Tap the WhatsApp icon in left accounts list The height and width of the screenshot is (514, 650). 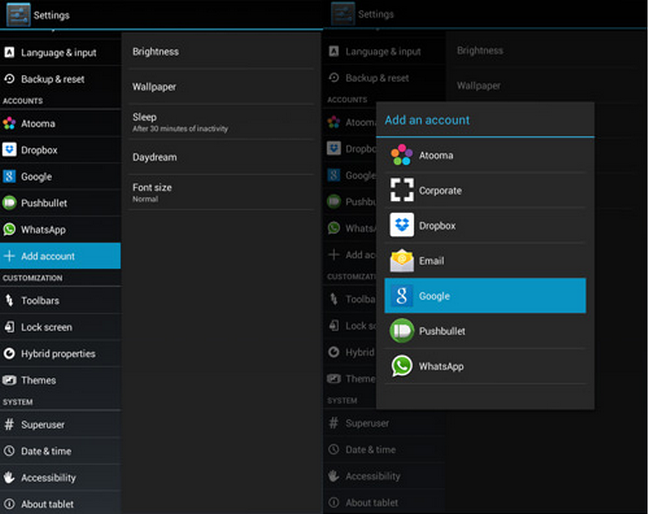click(x=9, y=229)
